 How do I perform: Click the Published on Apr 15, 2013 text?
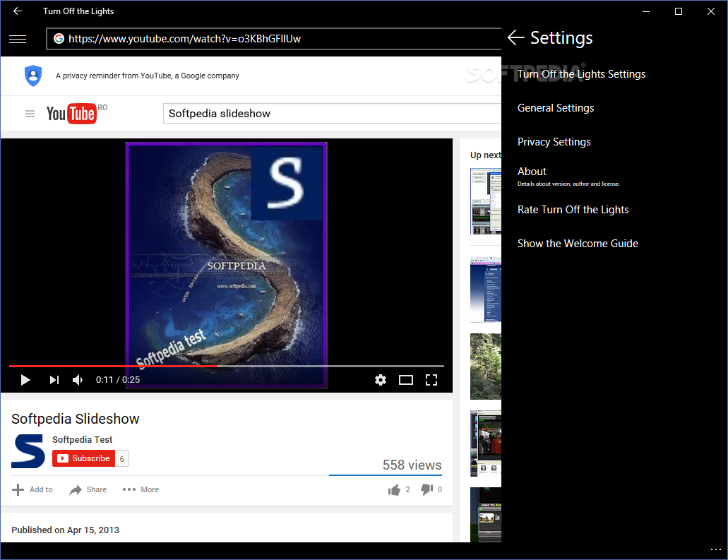(x=66, y=530)
